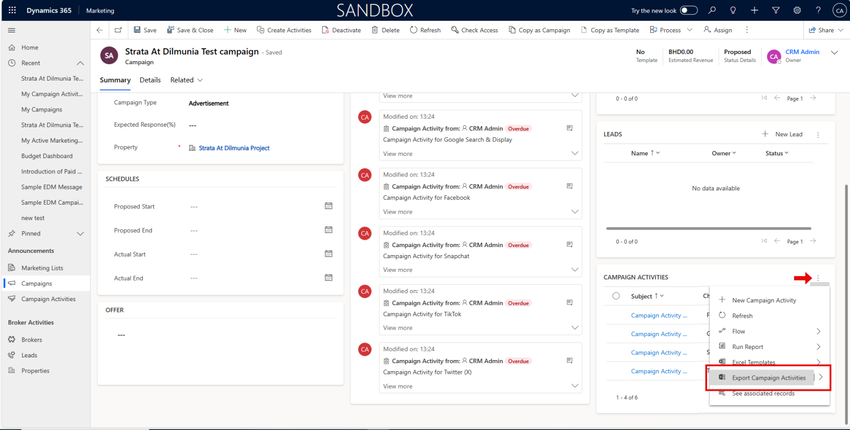Open command bar overflow more options

coord(747,30)
